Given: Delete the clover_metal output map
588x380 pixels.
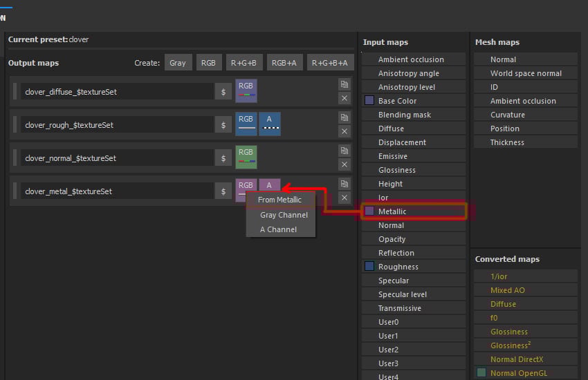Looking at the screenshot, I should pos(344,198).
